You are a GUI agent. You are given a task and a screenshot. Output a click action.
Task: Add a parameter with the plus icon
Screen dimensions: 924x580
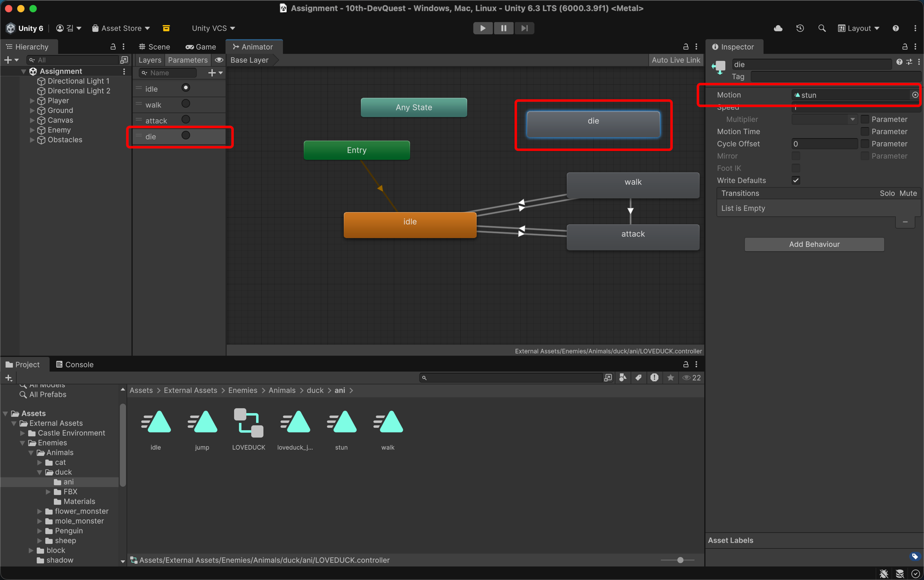[x=212, y=73]
